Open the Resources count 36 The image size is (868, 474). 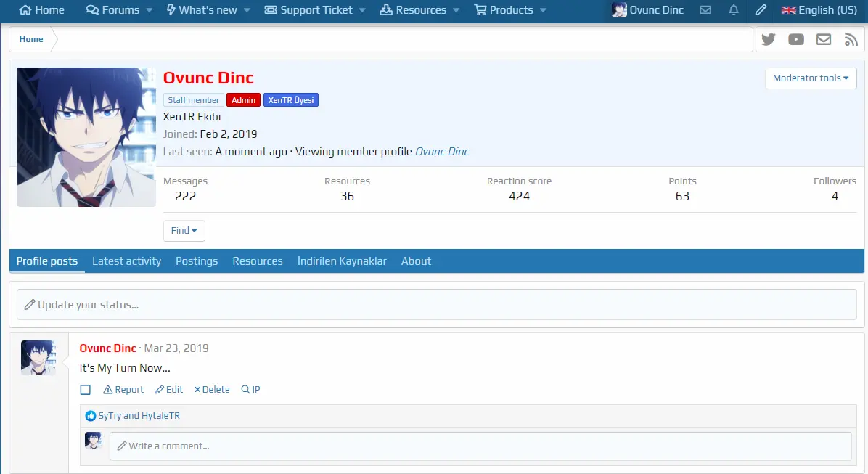347,197
